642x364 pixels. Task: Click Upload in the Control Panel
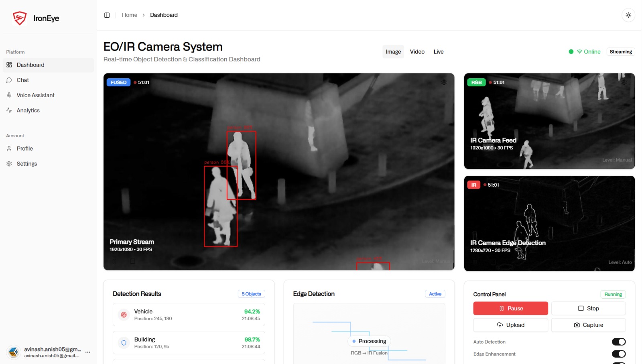(510, 325)
